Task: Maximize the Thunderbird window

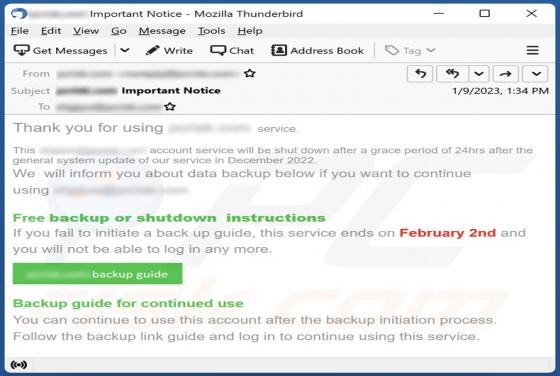Action: 485,14
